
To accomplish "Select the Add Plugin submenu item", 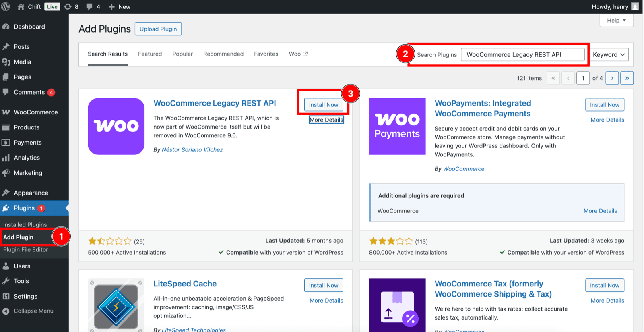I will [18, 237].
